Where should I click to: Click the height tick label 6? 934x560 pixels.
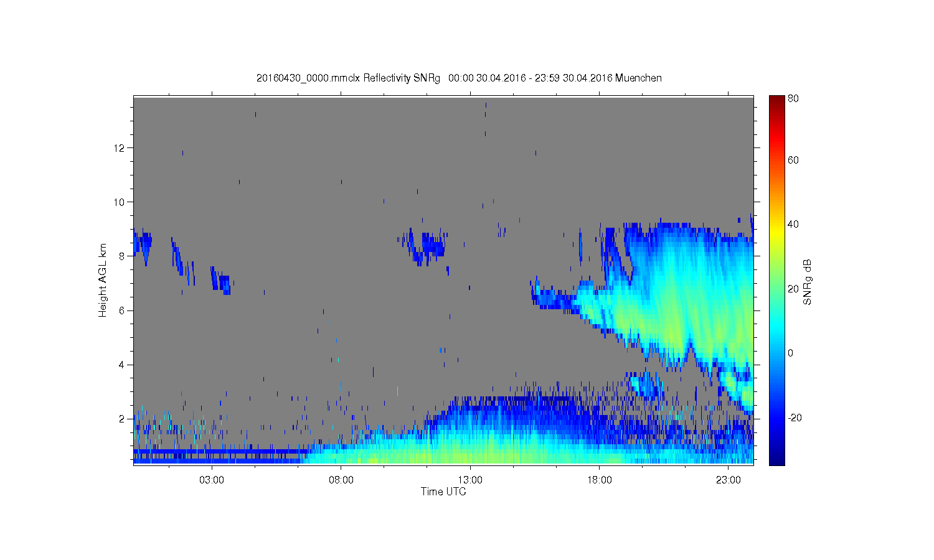[x=123, y=310]
